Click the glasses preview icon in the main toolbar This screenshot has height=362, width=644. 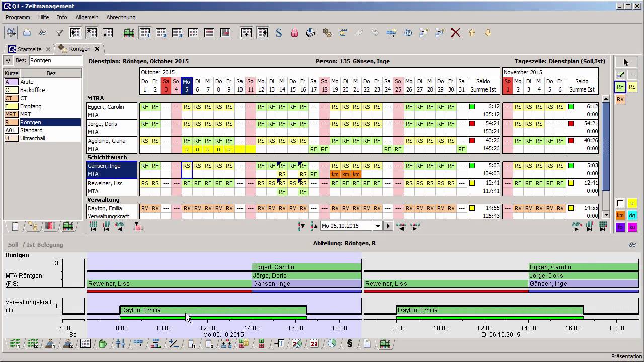pyautogui.click(x=43, y=33)
